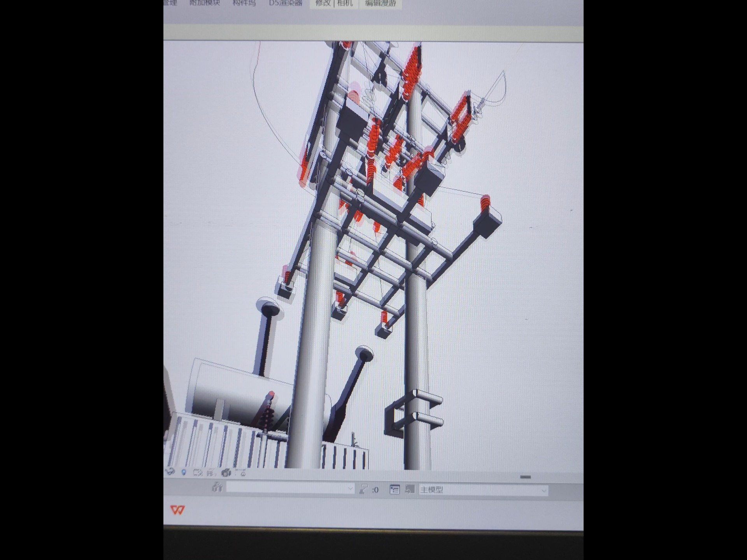Click the analytical model visibility icon
The image size is (747, 560).
(210, 473)
